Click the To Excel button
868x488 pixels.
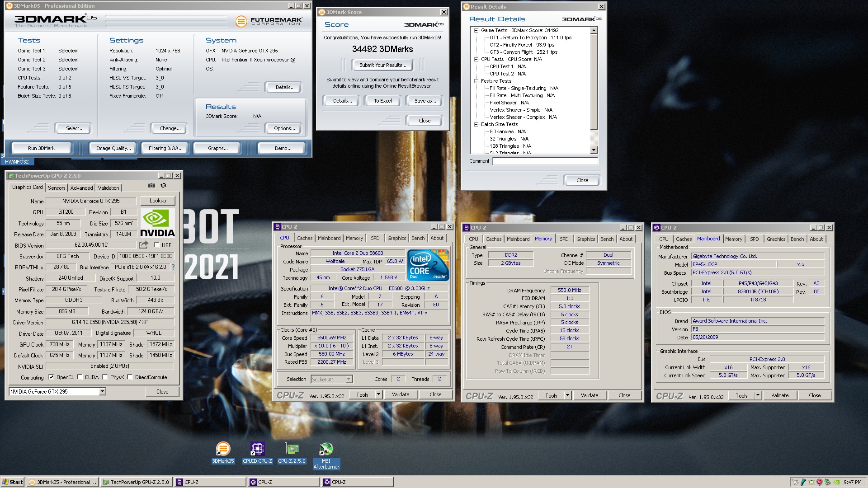tap(382, 101)
